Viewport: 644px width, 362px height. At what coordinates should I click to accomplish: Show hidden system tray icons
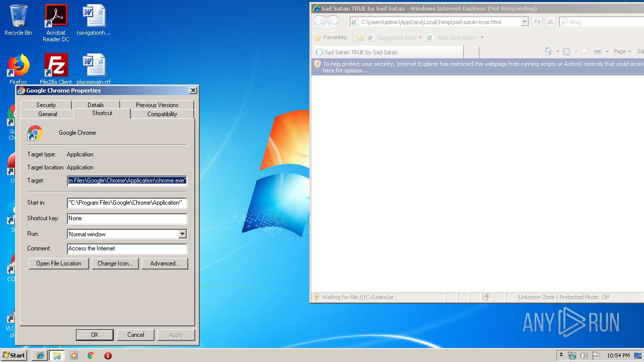561,355
